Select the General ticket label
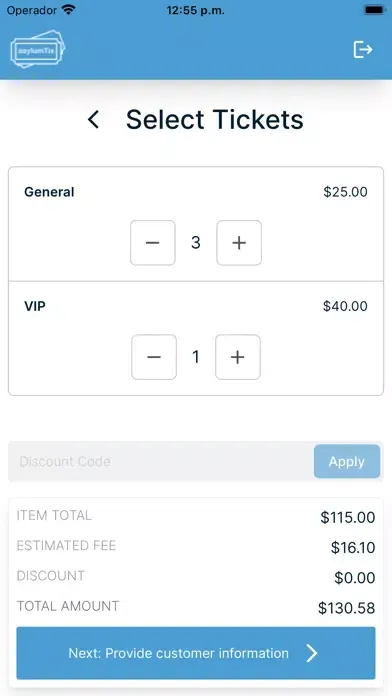The height and width of the screenshot is (696, 392). 49,192
